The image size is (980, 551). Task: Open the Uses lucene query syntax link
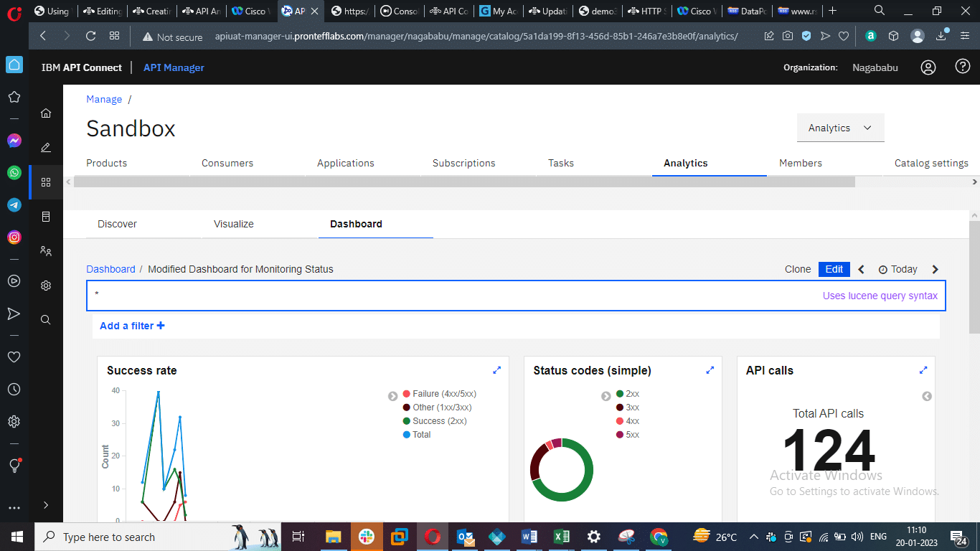(x=880, y=296)
